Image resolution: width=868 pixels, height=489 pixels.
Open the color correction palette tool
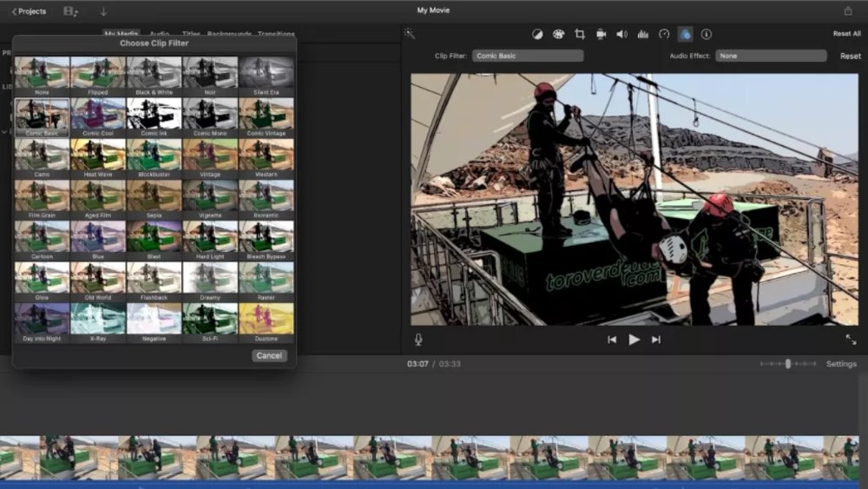[x=558, y=35]
